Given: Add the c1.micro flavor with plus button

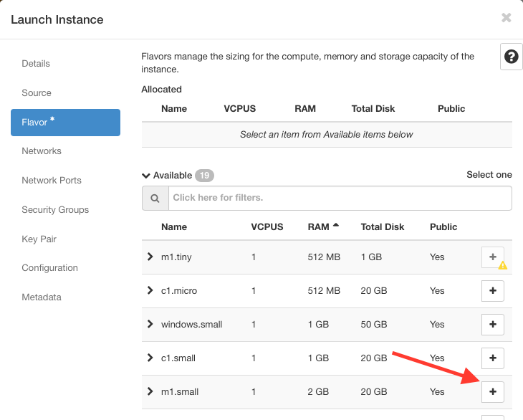Looking at the screenshot, I should (x=492, y=290).
